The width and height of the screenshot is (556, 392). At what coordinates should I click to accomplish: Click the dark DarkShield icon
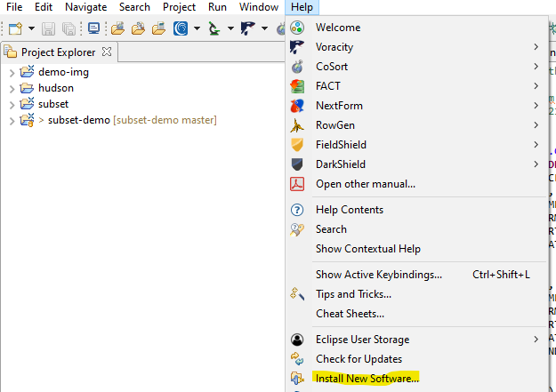297,164
